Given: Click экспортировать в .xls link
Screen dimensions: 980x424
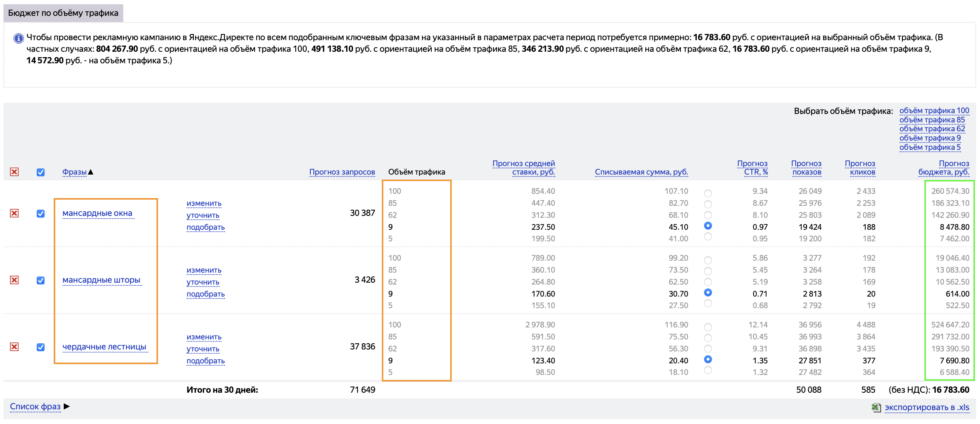Looking at the screenshot, I should pos(927,407).
